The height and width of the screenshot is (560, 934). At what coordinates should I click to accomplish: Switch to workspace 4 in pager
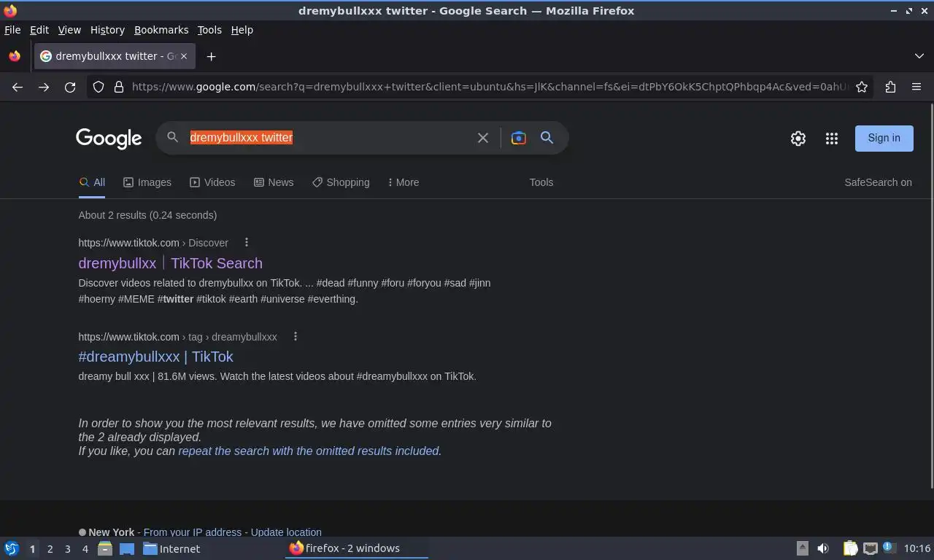pyautogui.click(x=85, y=548)
